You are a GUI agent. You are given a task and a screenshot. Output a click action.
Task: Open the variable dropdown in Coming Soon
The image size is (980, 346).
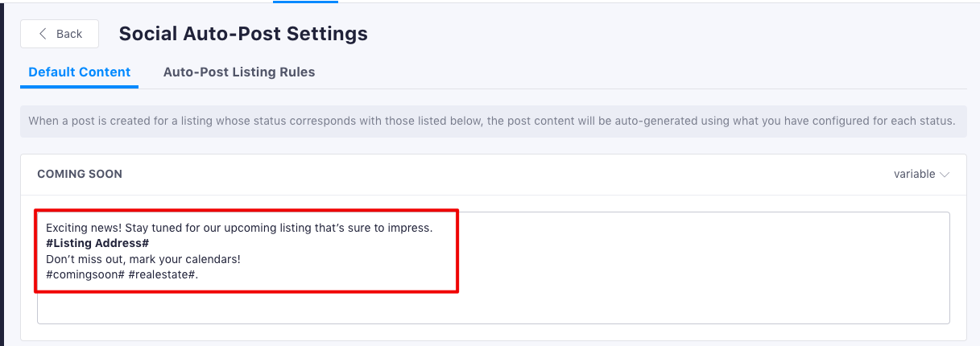(921, 174)
